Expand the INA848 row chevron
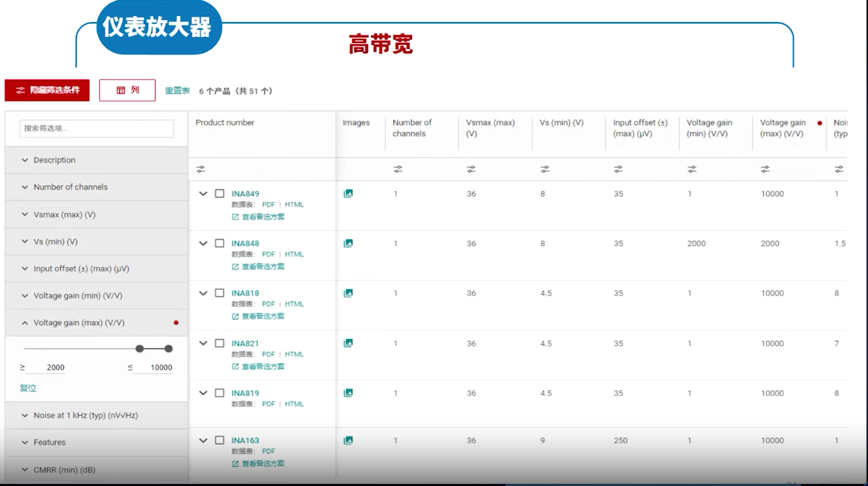This screenshot has width=868, height=486. pos(203,243)
